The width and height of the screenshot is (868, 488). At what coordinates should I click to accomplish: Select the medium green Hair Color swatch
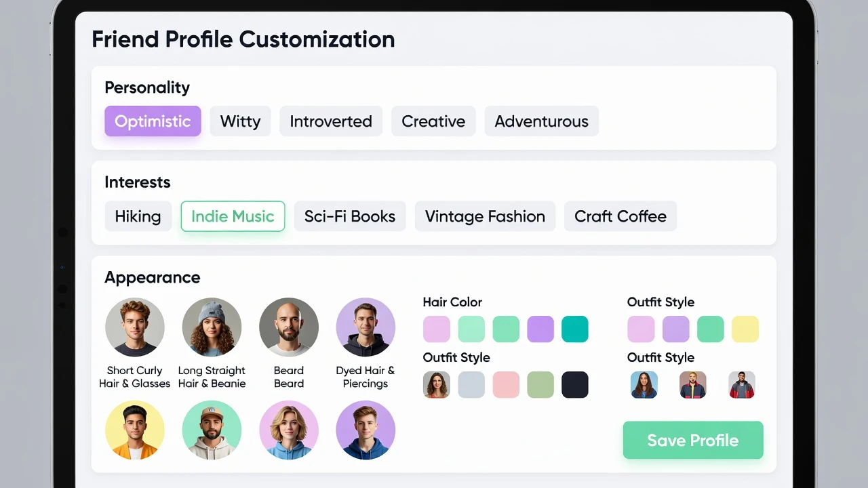(x=506, y=329)
